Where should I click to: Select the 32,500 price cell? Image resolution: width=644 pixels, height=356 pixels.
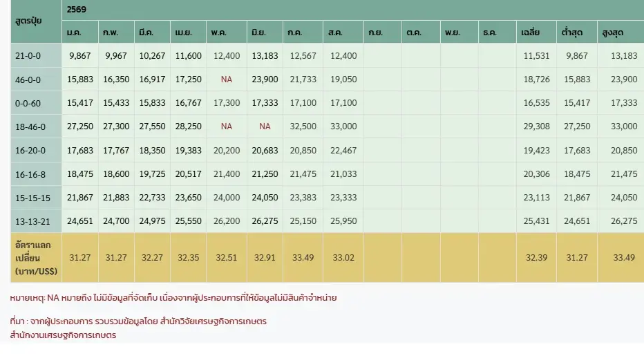303,127
